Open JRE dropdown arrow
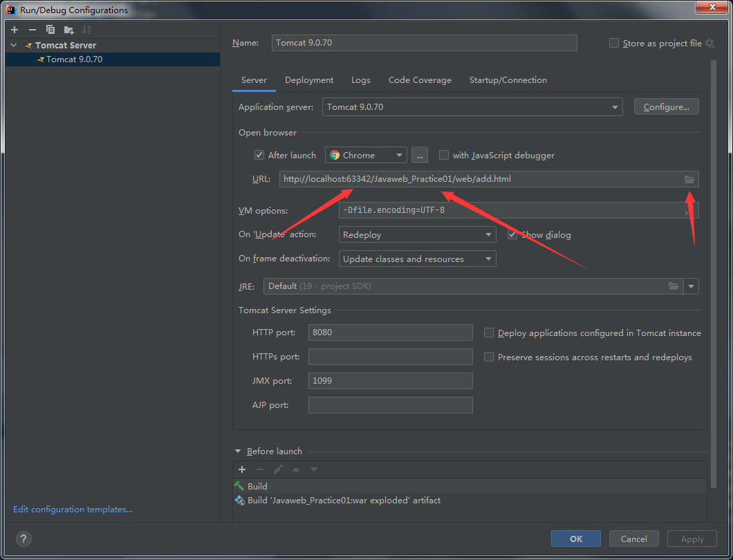 click(691, 286)
